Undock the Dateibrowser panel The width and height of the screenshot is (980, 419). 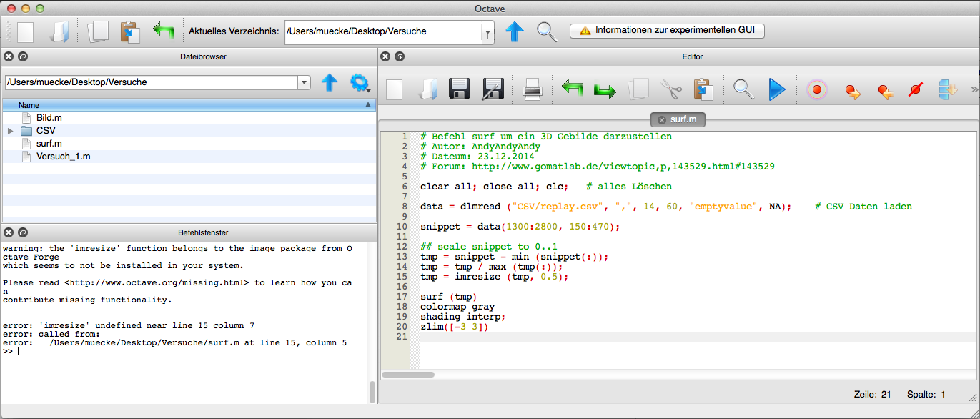click(23, 56)
